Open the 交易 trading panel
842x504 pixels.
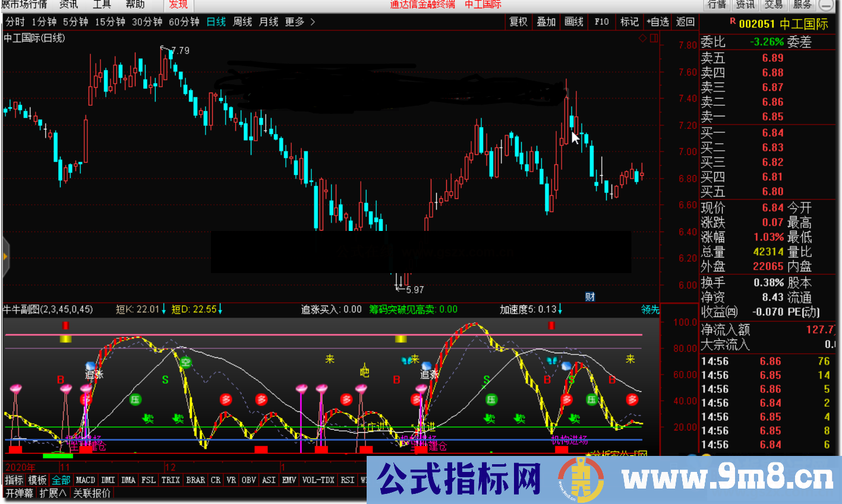[x=773, y=5]
